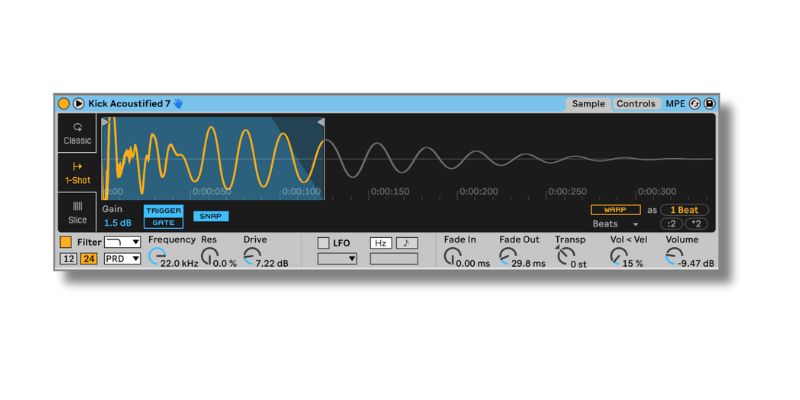Click the Volume knob
800x400 pixels.
pyautogui.click(x=674, y=257)
